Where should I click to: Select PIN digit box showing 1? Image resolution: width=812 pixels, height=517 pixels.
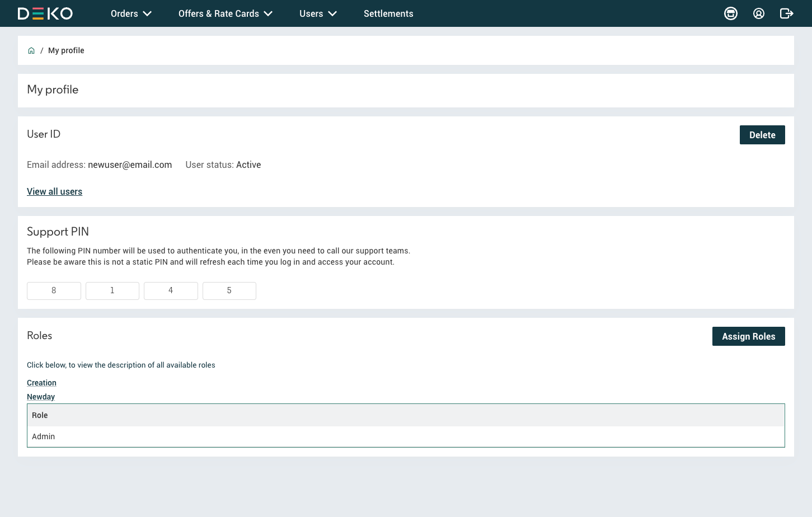[x=112, y=291]
